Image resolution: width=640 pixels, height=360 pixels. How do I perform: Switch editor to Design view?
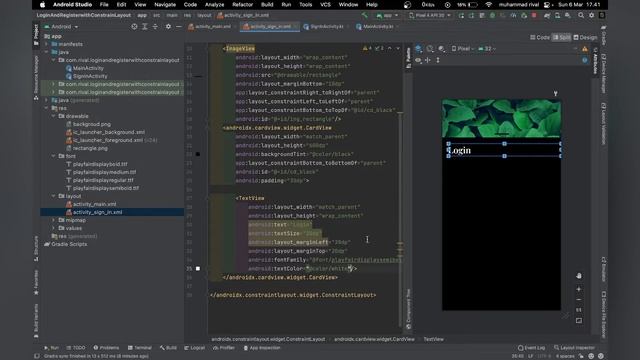[x=585, y=37]
